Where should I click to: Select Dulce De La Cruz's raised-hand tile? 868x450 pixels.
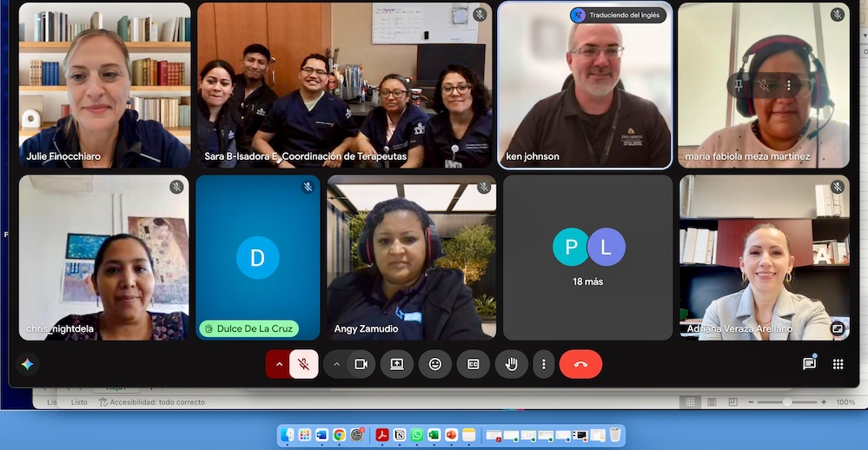[258, 257]
